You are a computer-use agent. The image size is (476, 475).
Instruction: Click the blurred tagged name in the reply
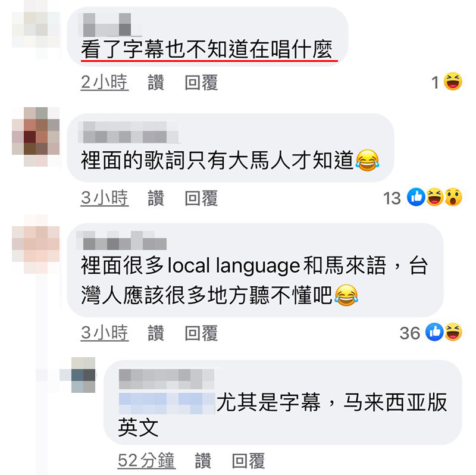(167, 404)
